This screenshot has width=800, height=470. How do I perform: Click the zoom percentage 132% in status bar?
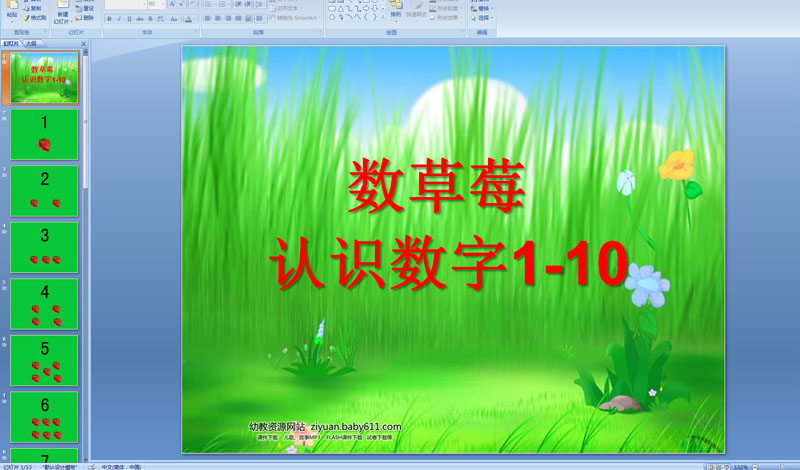coord(741,467)
